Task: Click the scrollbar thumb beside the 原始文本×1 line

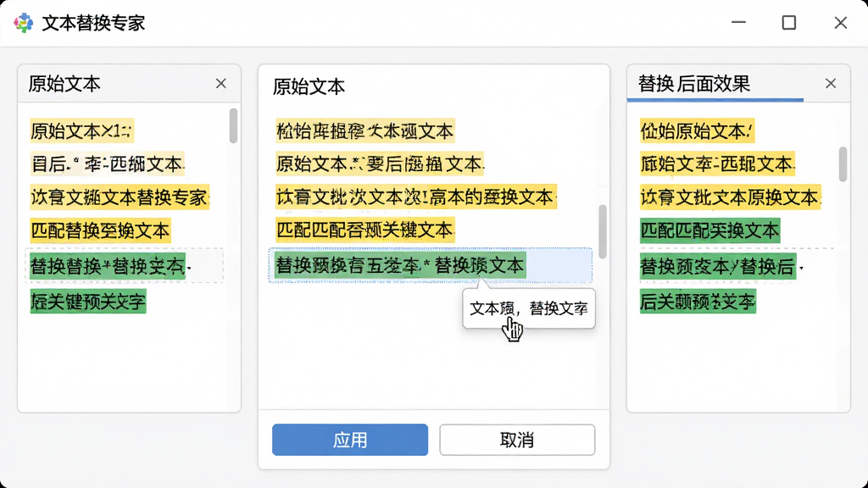Action: click(233, 125)
